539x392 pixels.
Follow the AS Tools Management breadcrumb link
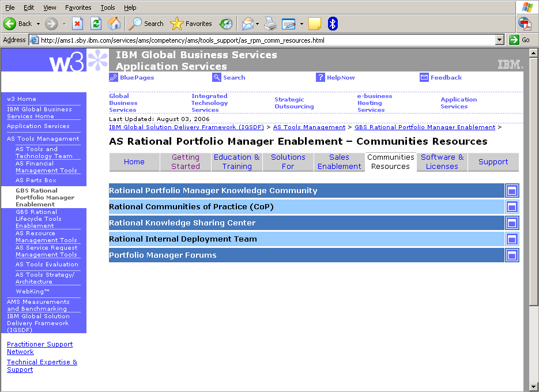pyautogui.click(x=309, y=127)
